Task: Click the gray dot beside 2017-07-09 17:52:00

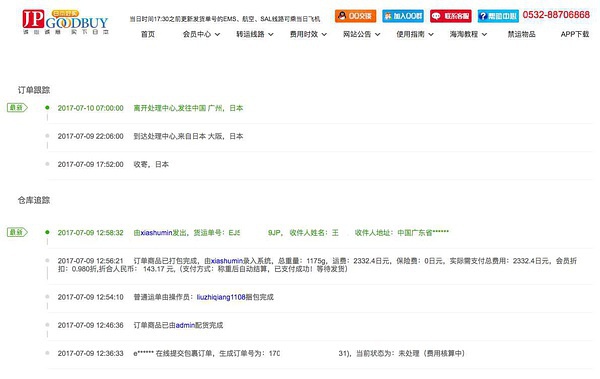Action: point(47,164)
